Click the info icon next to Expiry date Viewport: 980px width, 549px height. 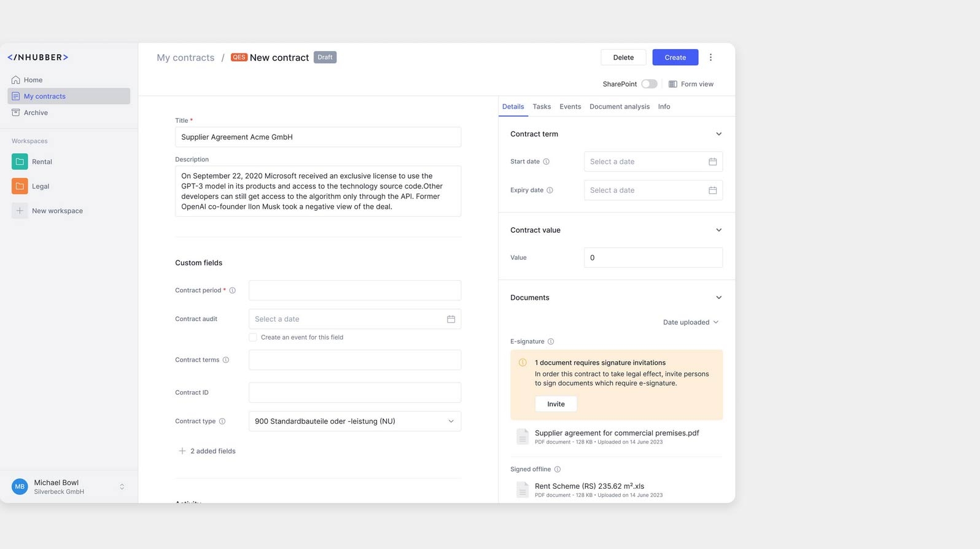[x=550, y=190]
